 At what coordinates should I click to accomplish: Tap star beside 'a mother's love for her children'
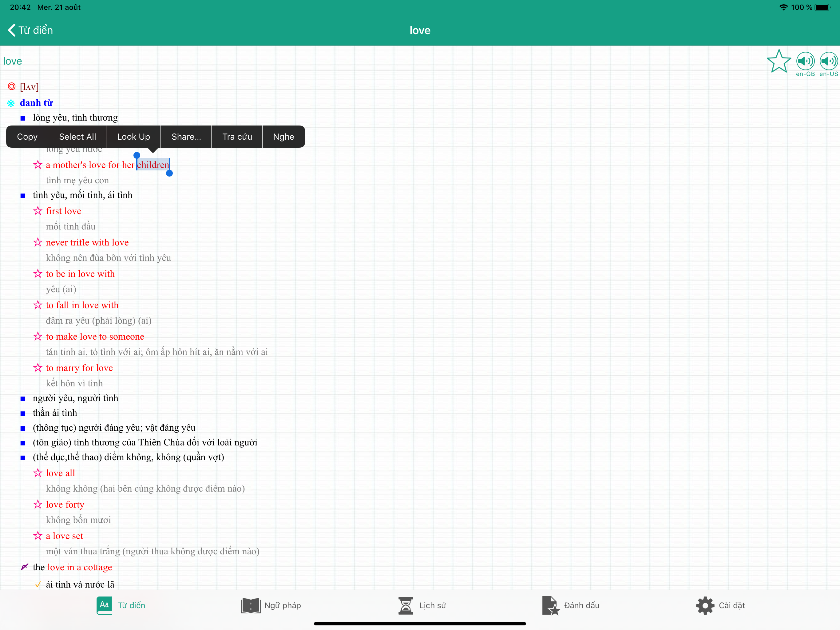click(x=38, y=165)
